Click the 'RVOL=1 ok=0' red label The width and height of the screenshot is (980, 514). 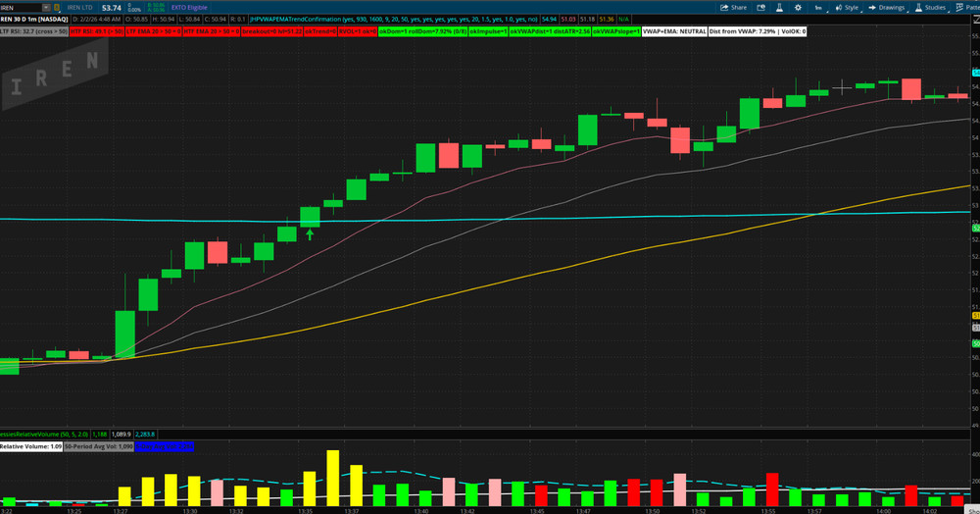pos(358,31)
